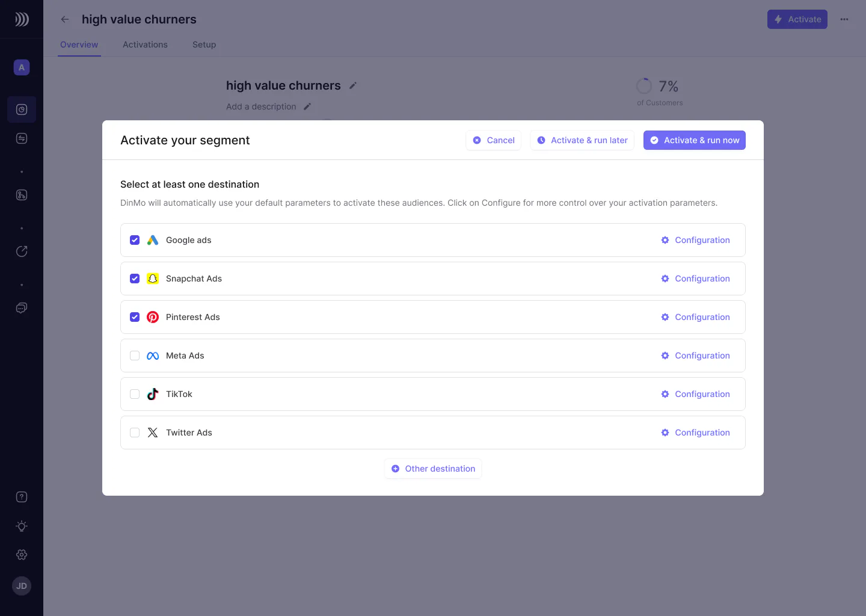866x616 pixels.
Task: Open the workspace 'A' avatar in sidebar
Action: point(22,67)
